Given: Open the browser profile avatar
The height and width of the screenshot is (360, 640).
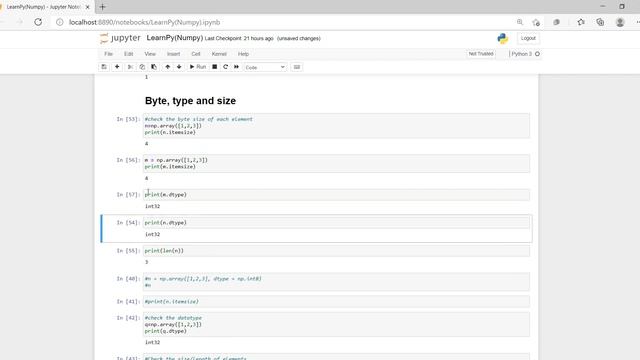Looking at the screenshot, I should 620,22.
